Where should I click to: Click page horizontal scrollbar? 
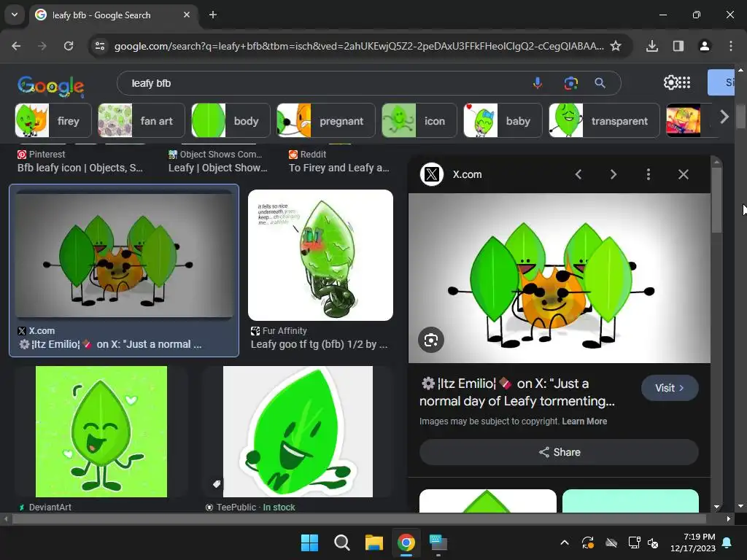[x=359, y=519]
